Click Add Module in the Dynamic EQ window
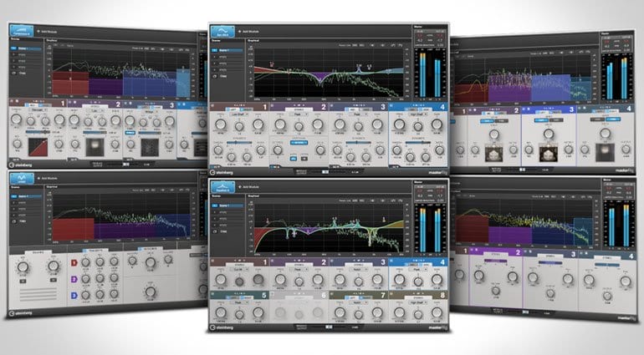Viewport: 644px width, 355px height. click(250, 31)
